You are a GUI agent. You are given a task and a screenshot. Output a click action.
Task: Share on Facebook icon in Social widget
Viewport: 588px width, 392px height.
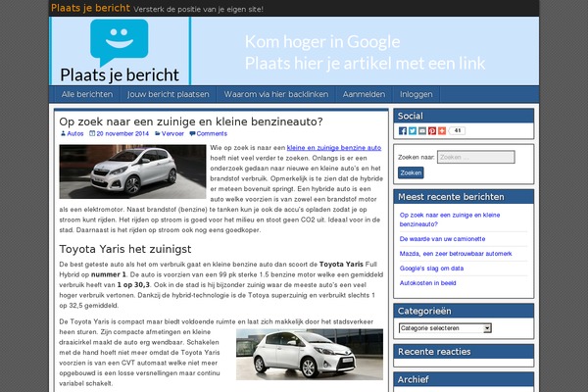403,131
